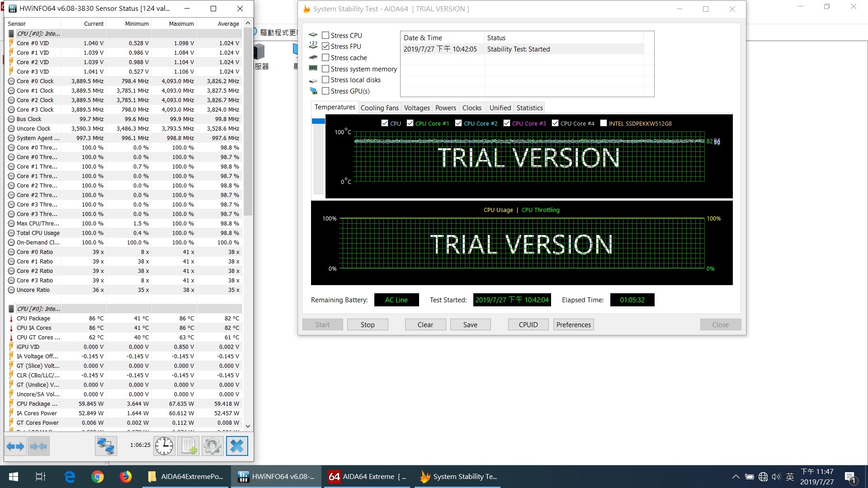868x488 pixels.
Task: Click Stop button in stability test
Action: point(368,324)
